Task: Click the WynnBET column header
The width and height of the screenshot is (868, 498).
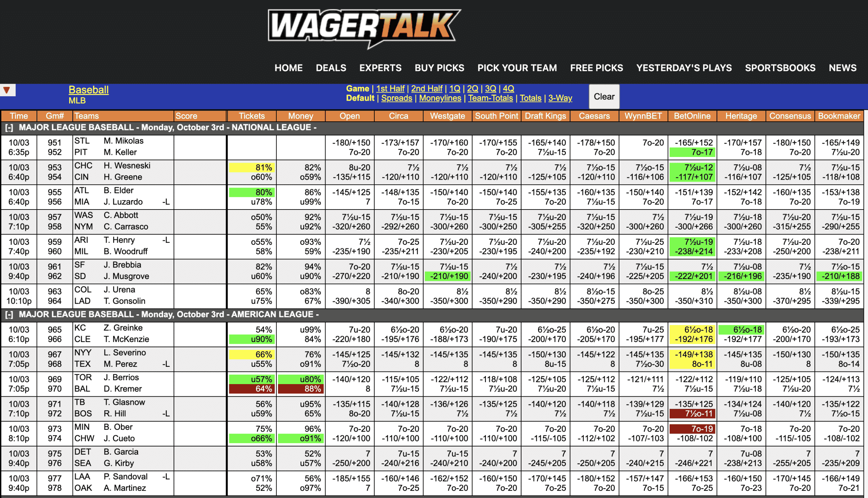Action: tap(643, 116)
